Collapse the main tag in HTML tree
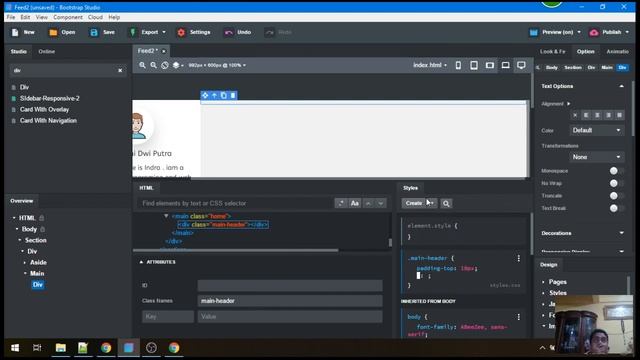640x360 pixels. click(166, 216)
